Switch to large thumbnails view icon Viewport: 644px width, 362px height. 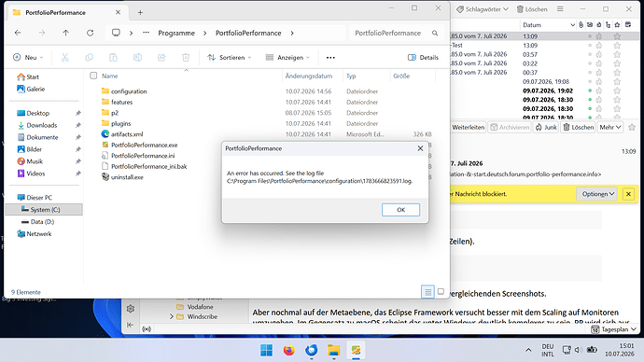441,292
